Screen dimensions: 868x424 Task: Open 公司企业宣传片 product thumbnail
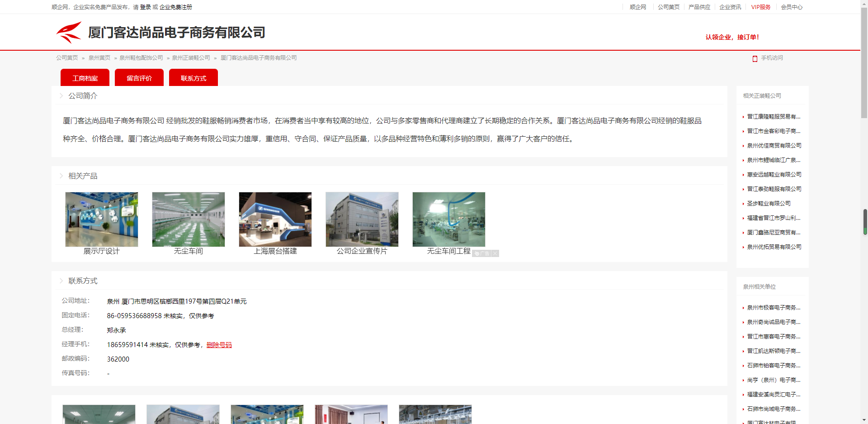point(362,219)
